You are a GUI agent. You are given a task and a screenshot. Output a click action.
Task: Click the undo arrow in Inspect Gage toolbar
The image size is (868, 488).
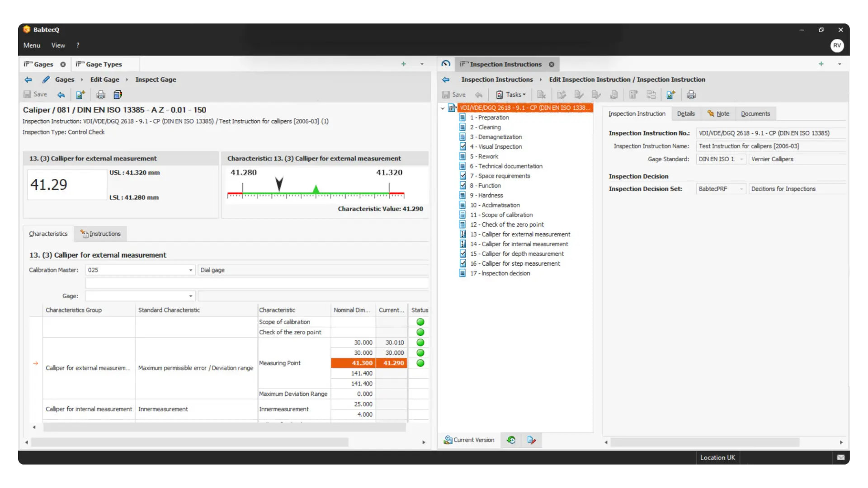[61, 94]
